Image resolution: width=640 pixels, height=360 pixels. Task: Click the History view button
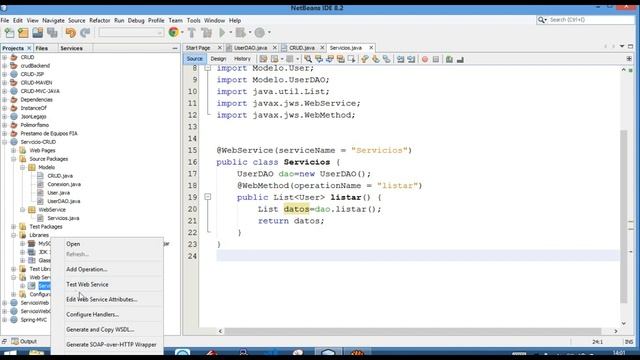(x=242, y=59)
